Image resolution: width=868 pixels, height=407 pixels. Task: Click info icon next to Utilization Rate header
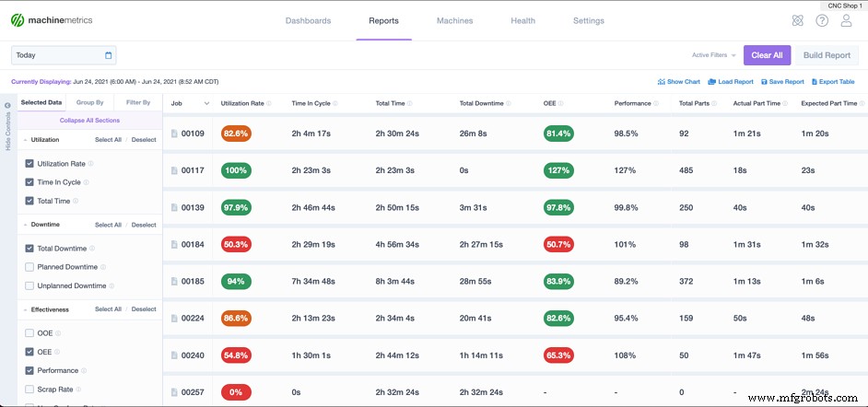267,103
